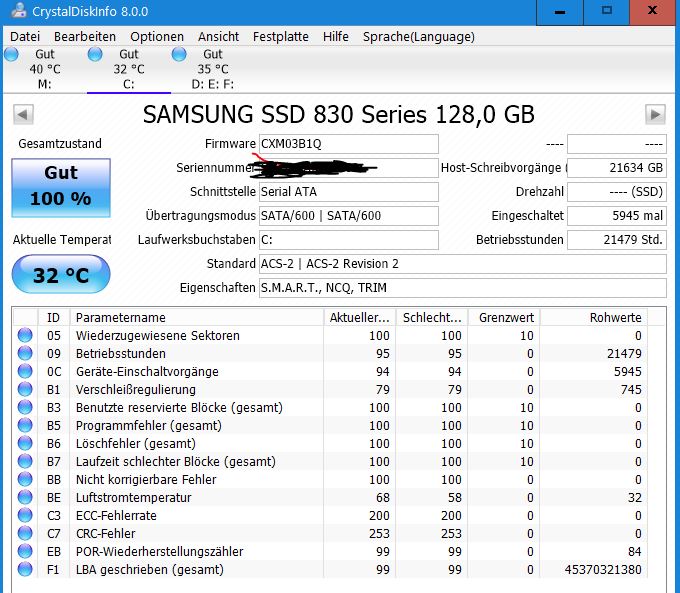Screen dimensions: 680x593
Task: Click the Gut 100 % health status button
Action: coord(61,187)
